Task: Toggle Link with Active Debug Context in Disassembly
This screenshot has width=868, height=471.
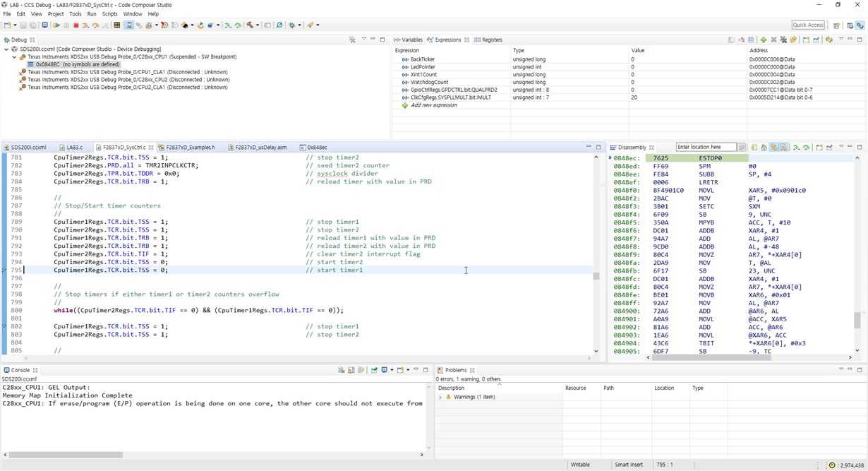Action: (x=773, y=148)
